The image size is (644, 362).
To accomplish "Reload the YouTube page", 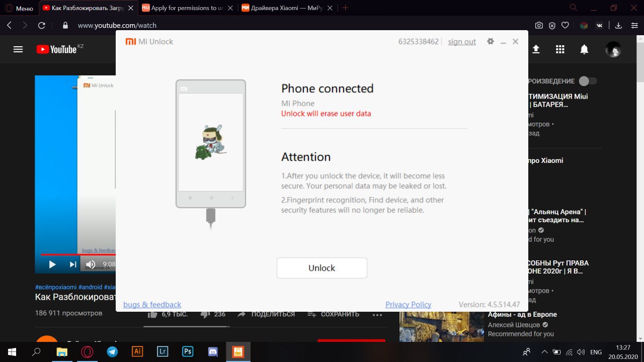I will point(42,25).
